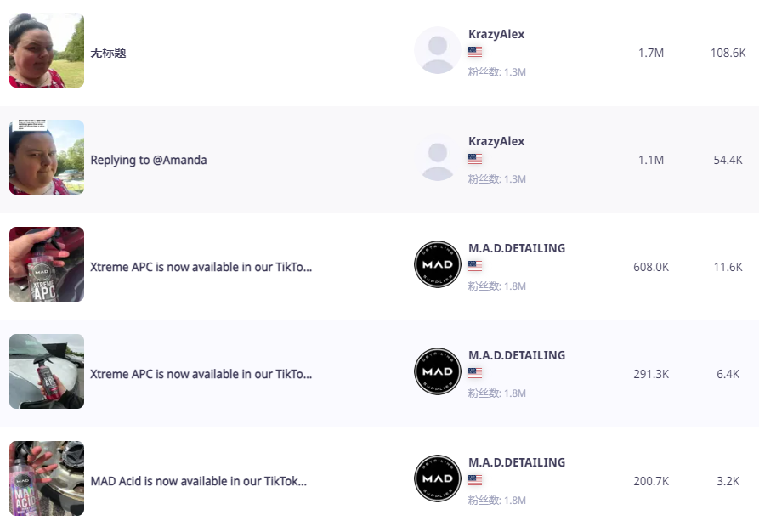Click the MAD Acid is now available title
The width and height of the screenshot is (759, 532).
pyautogui.click(x=199, y=481)
